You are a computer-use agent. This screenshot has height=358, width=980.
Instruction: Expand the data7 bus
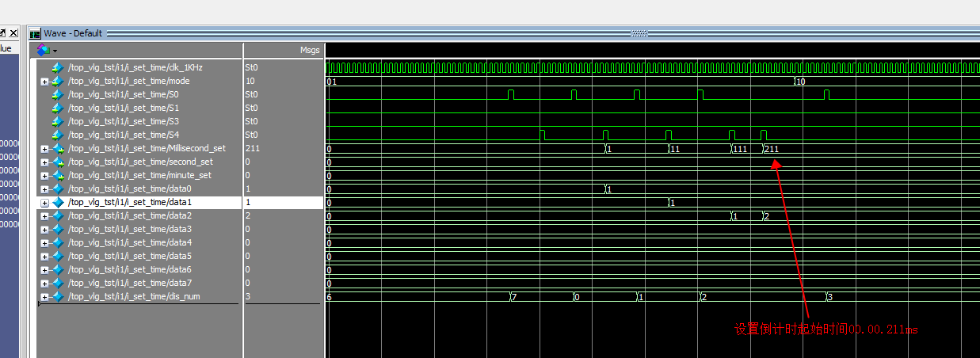click(44, 284)
